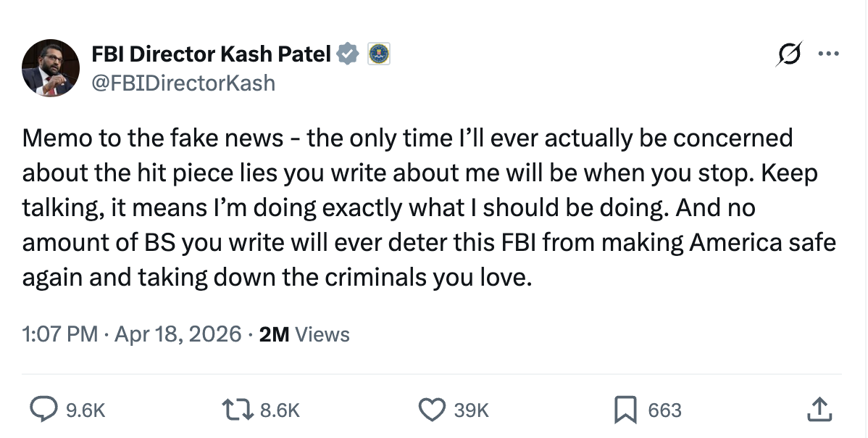868x438 pixels.
Task: Click the 8.6K reposts count
Action: (279, 410)
